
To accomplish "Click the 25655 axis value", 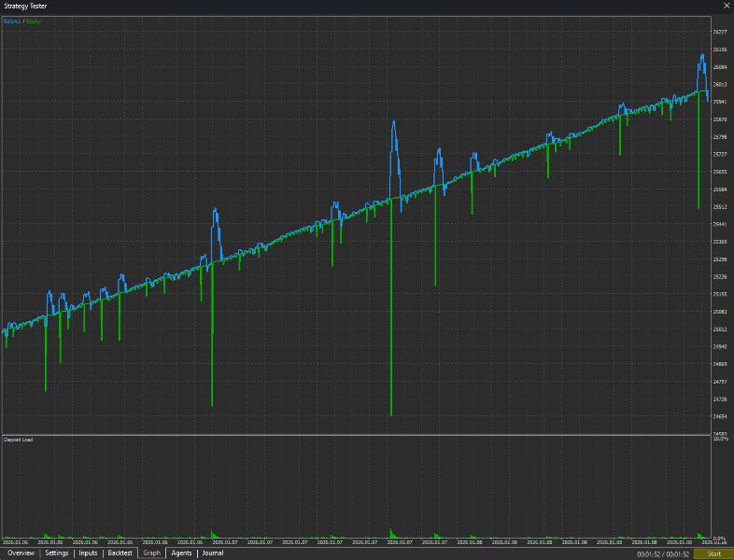I will pos(720,172).
